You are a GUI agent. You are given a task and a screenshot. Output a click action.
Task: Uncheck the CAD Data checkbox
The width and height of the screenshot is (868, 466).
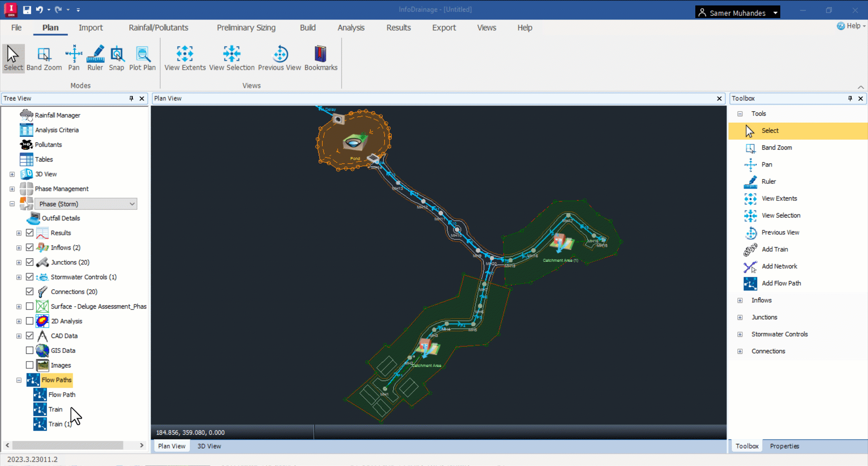(x=30, y=336)
